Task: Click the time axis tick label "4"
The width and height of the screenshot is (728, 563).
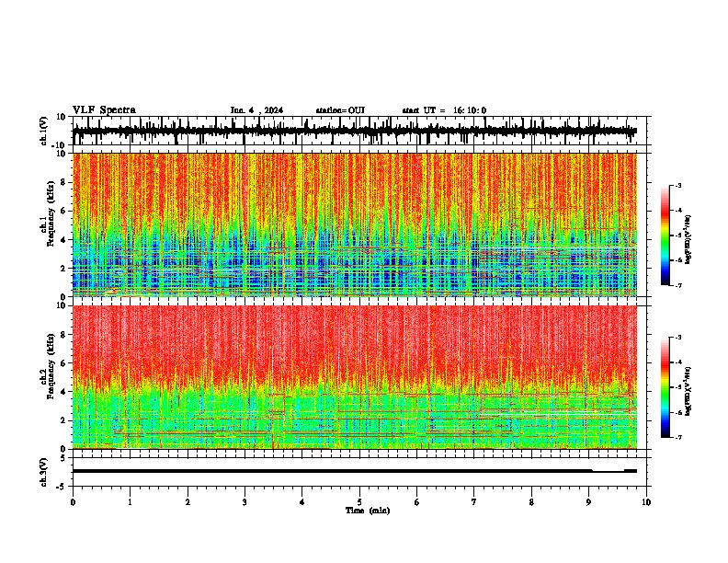Action: click(302, 502)
